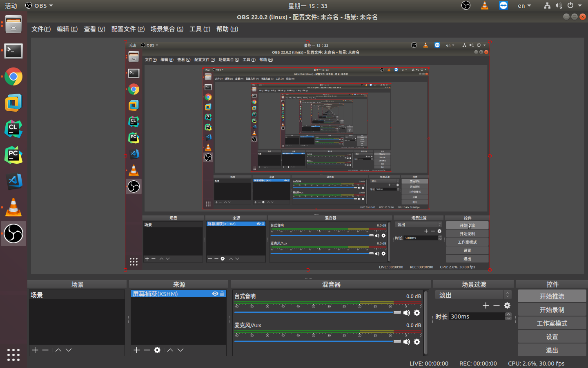
Task: Click network status icon in top bar
Action: pyautogui.click(x=547, y=6)
